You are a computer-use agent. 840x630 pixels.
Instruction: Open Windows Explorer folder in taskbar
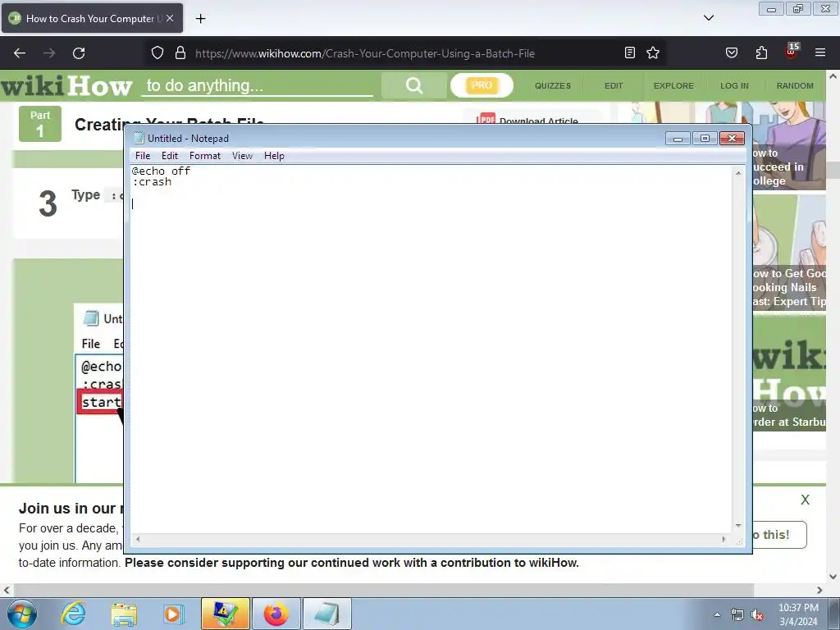point(124,614)
